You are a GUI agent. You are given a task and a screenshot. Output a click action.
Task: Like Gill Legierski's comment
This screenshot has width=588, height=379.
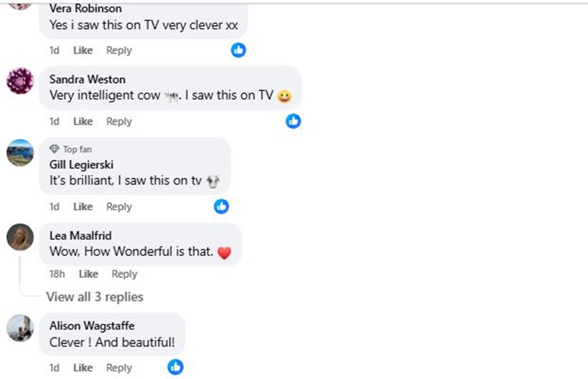click(83, 206)
